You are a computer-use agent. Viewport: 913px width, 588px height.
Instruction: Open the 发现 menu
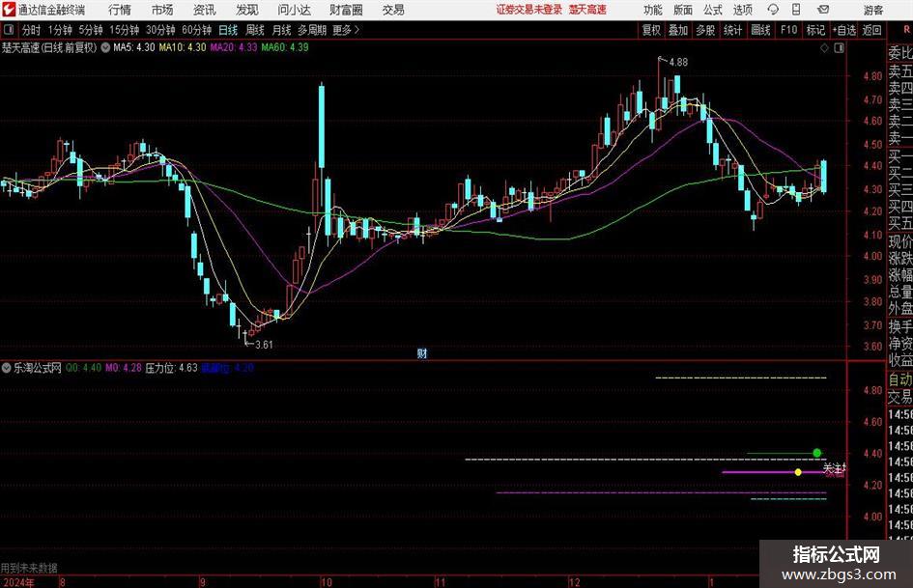click(x=247, y=10)
